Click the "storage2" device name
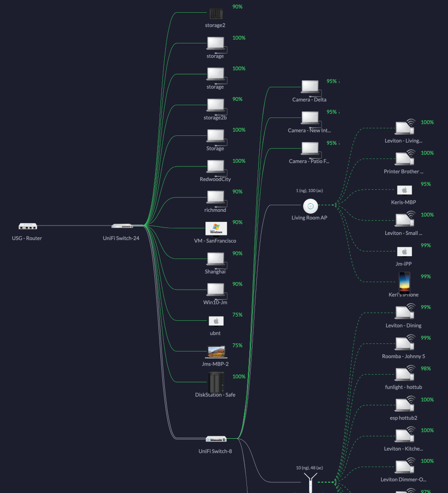 point(215,25)
